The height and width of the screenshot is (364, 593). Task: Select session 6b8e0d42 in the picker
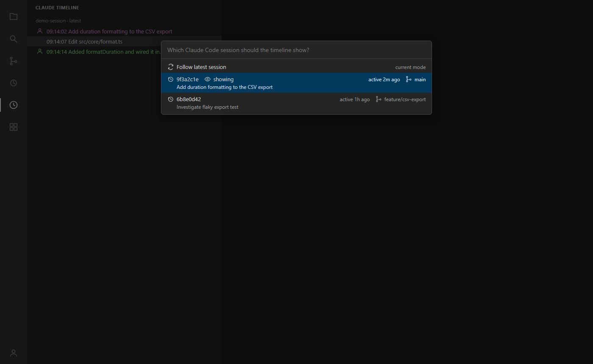[x=296, y=103]
